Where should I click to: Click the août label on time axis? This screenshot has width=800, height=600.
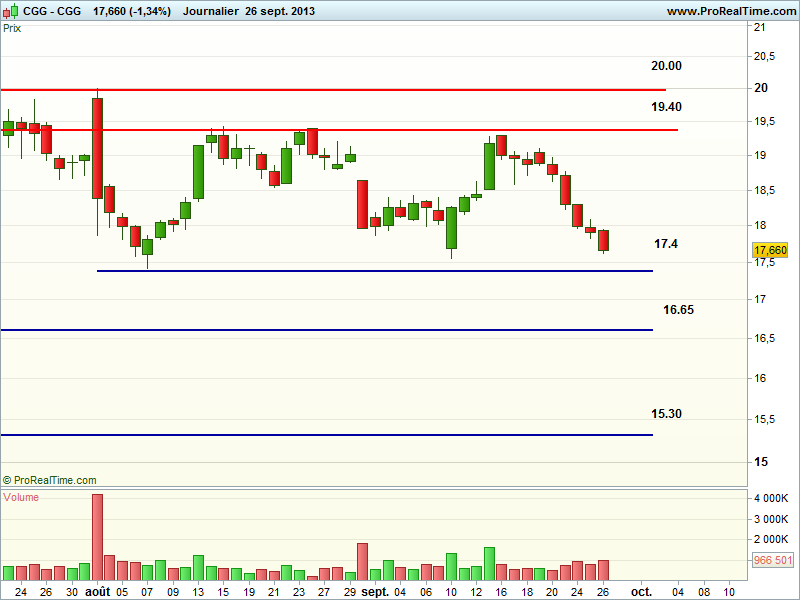point(97,592)
